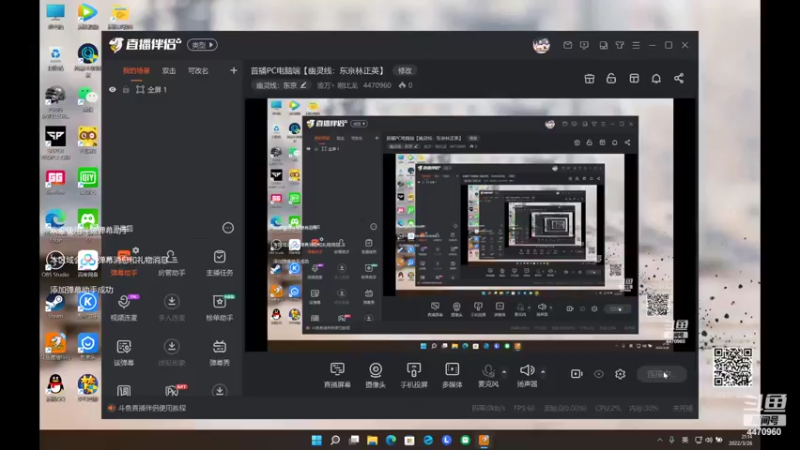Open 视频连麦 video co-stream
The width and height of the screenshot is (800, 450).
click(x=124, y=308)
